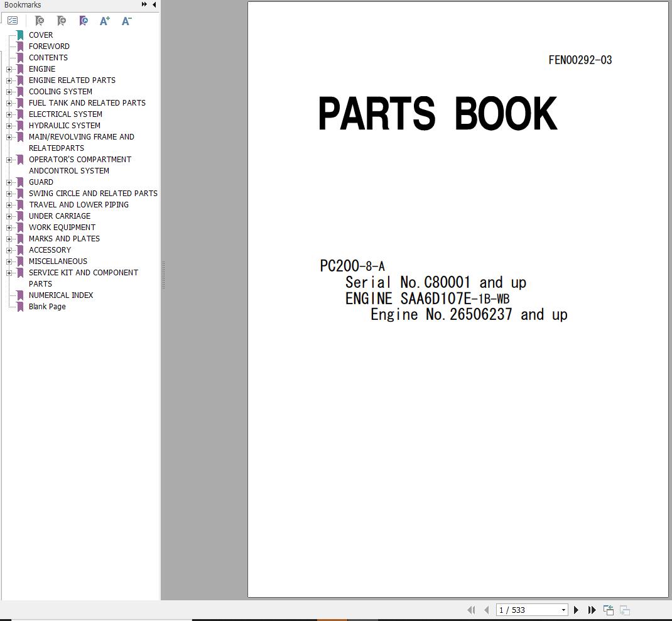This screenshot has width=672, height=621.
Task: Expand TRAVEL AND LOWER PIPING node
Action: [9, 205]
